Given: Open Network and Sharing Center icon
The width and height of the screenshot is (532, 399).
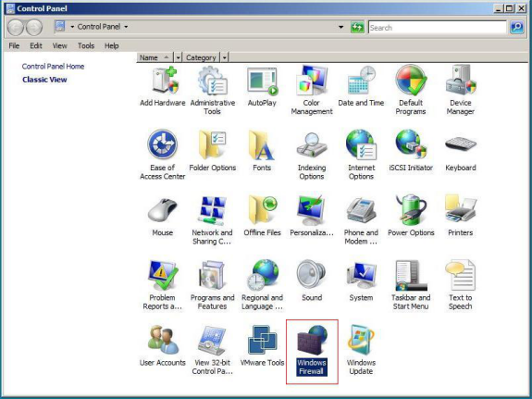Looking at the screenshot, I should (x=212, y=220).
